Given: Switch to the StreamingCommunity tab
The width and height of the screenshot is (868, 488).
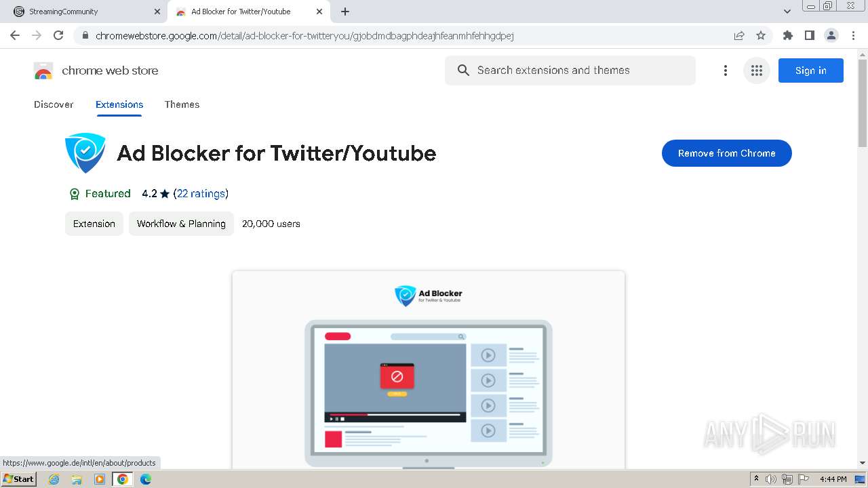Looking at the screenshot, I should [x=83, y=12].
